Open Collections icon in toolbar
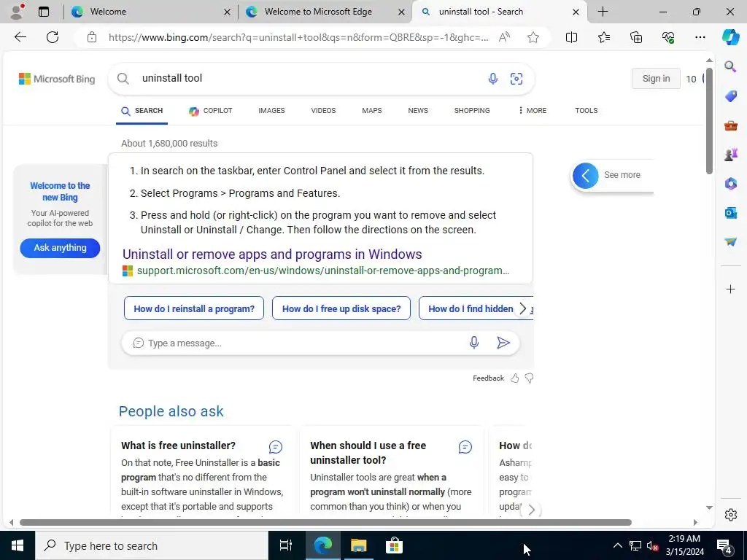This screenshot has height=560, width=747. coord(636,37)
